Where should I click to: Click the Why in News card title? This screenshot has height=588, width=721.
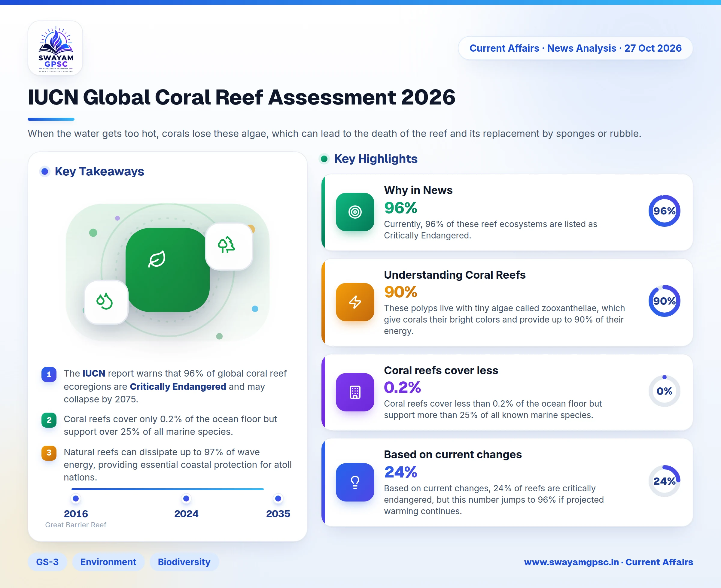418,190
